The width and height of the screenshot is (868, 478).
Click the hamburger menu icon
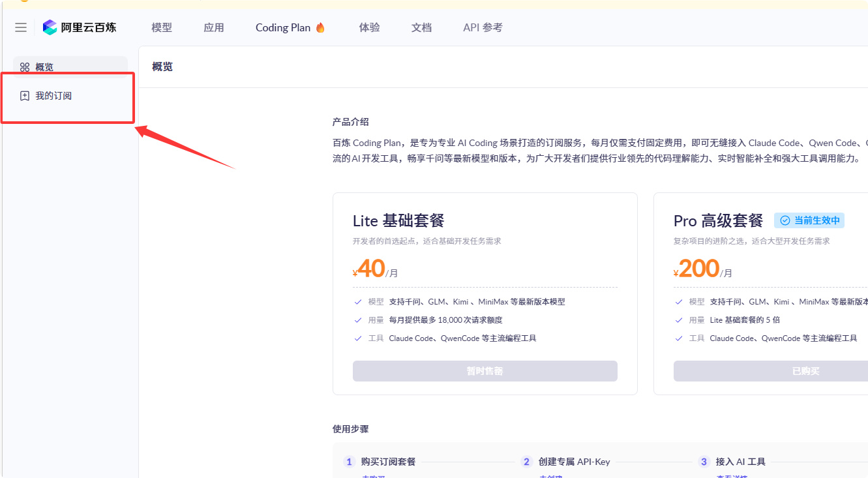coord(21,27)
